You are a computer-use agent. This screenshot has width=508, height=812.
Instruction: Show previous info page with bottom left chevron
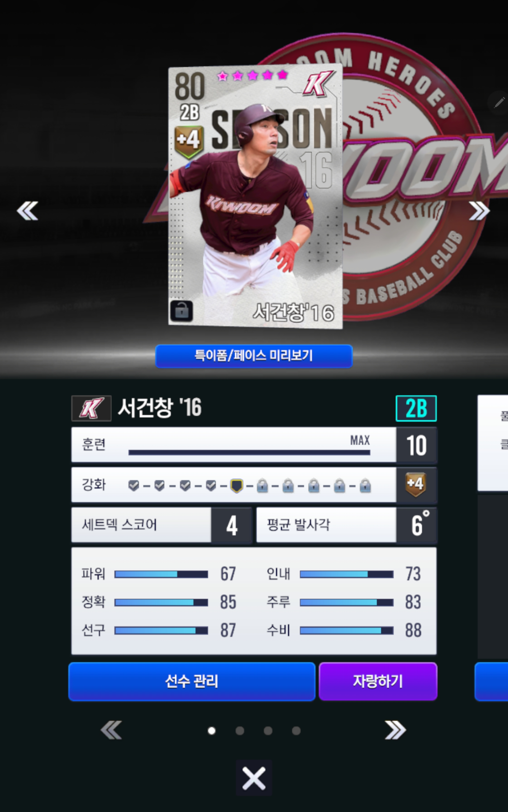111,730
